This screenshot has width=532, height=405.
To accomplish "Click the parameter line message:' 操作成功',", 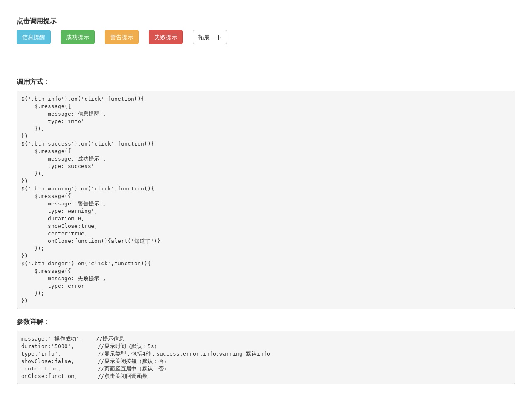I will point(52,339).
